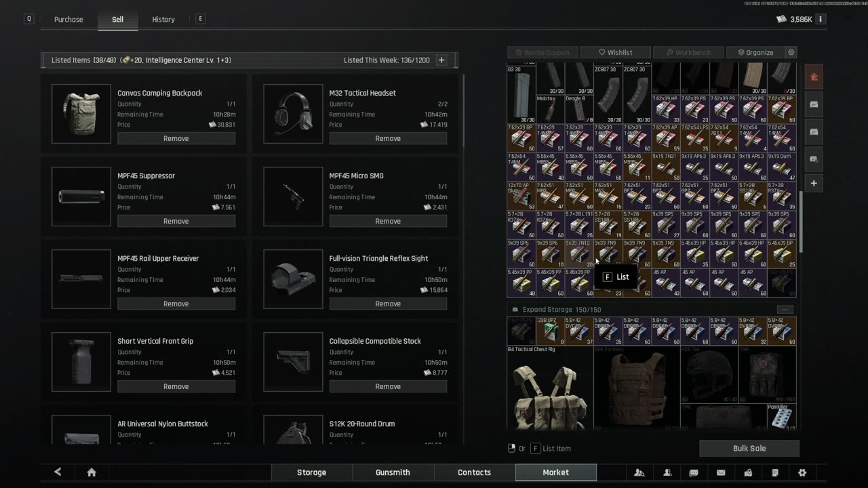This screenshot has width=868, height=488.
Task: Select the KSS Tac helmet
Action: (x=709, y=374)
